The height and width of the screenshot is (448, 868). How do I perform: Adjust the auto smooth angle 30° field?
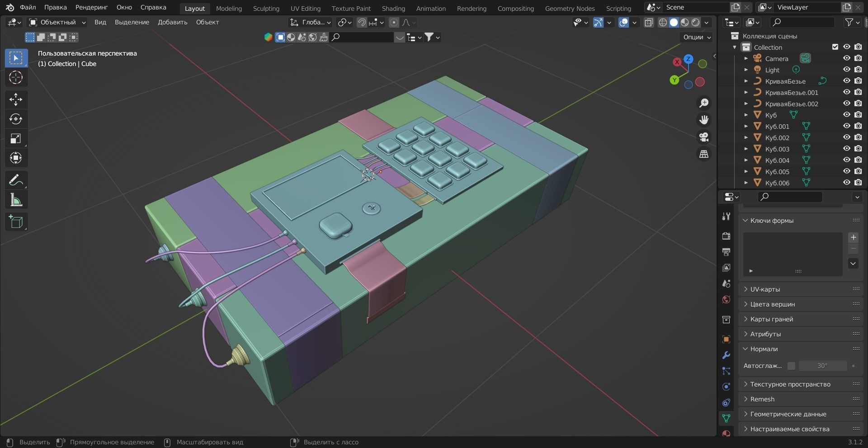pos(823,366)
